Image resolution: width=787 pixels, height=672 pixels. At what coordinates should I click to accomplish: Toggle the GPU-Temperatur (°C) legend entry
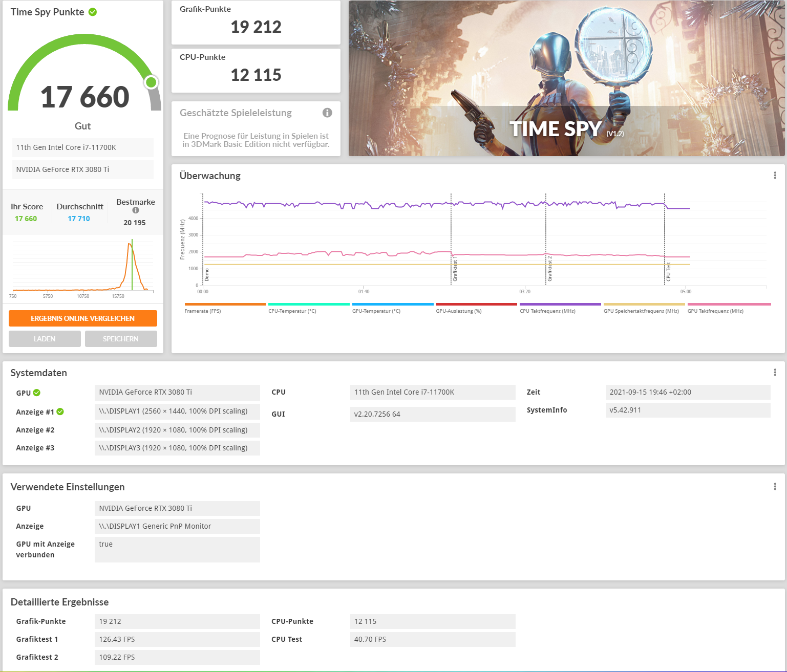393,308
